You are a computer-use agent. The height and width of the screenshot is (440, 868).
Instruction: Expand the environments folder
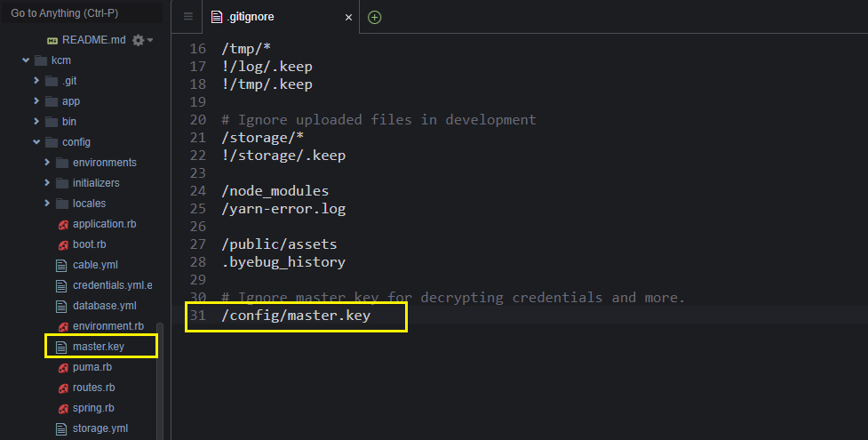point(46,163)
